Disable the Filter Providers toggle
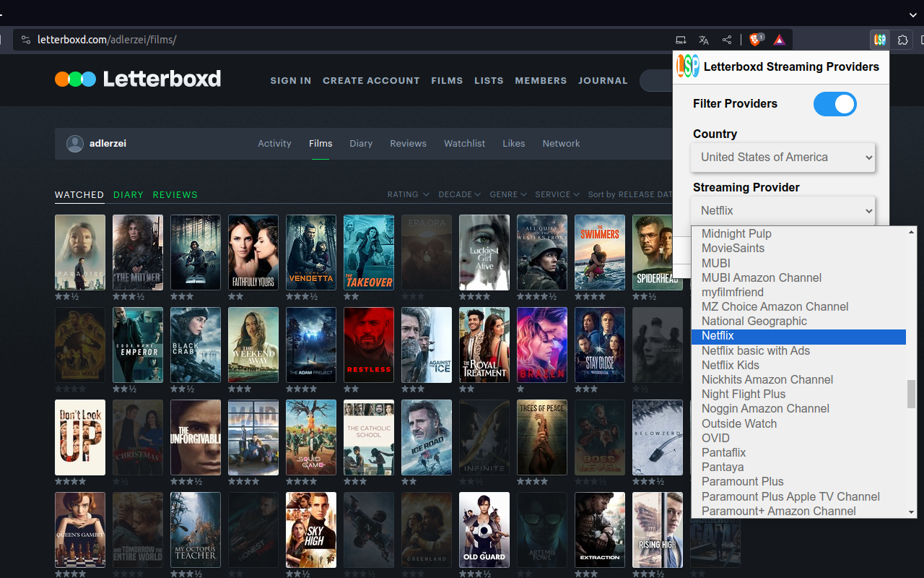The height and width of the screenshot is (578, 924). click(834, 104)
